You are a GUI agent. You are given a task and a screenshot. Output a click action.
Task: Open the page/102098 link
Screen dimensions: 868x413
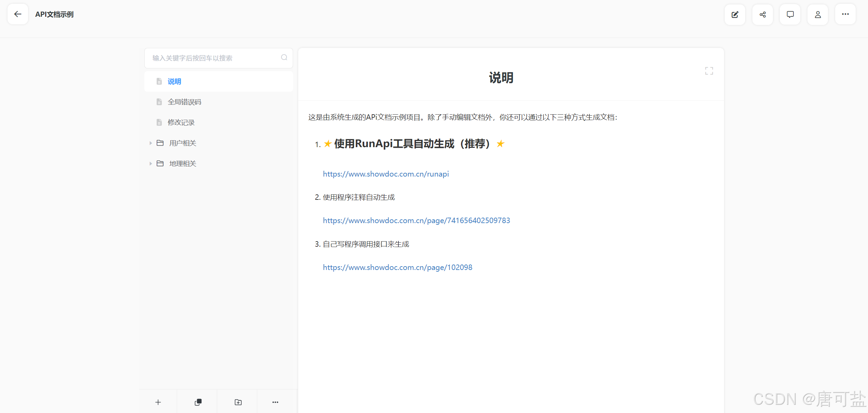click(x=397, y=267)
